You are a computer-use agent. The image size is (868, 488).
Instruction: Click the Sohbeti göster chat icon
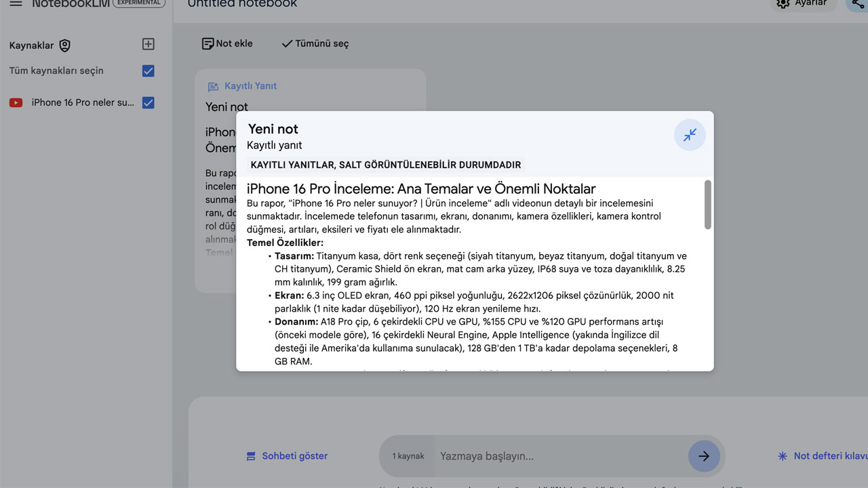point(251,456)
